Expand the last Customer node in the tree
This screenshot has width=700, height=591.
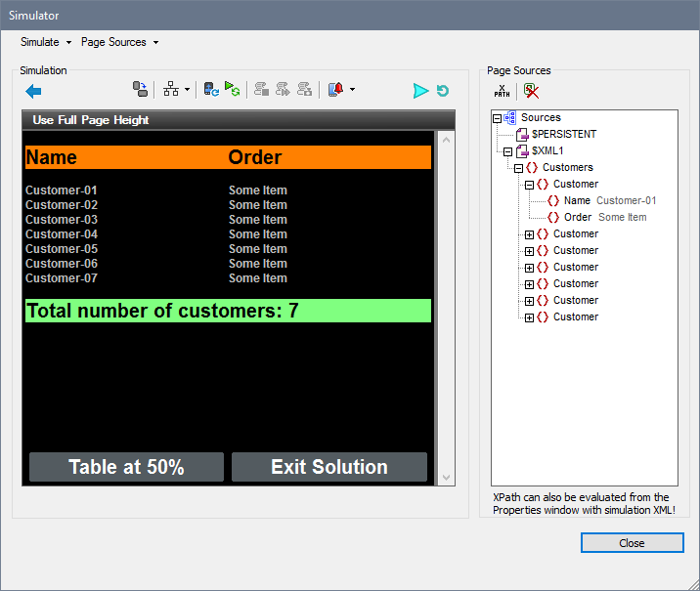[529, 317]
